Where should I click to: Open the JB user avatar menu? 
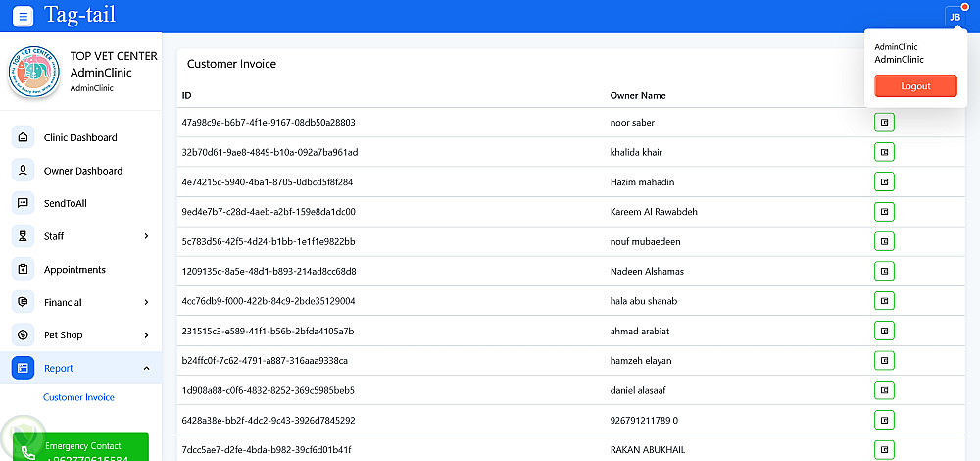click(x=955, y=17)
